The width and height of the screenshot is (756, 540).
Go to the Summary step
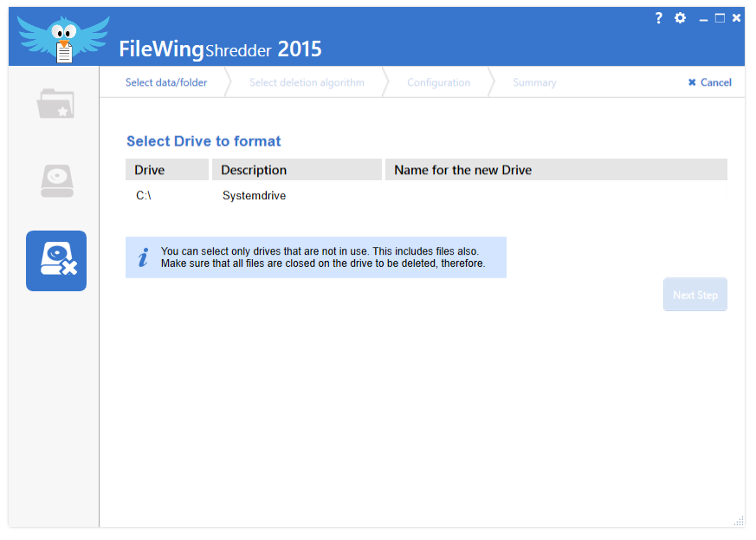point(534,82)
